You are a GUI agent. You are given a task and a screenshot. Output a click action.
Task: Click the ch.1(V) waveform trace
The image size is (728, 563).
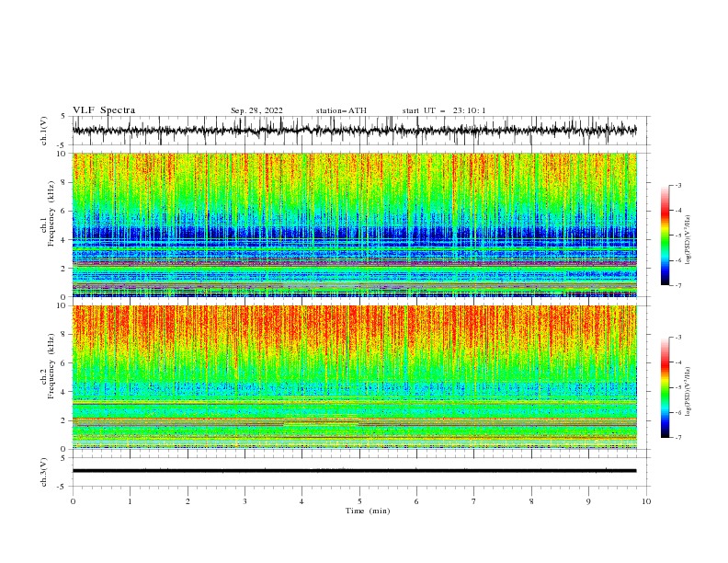(x=355, y=131)
